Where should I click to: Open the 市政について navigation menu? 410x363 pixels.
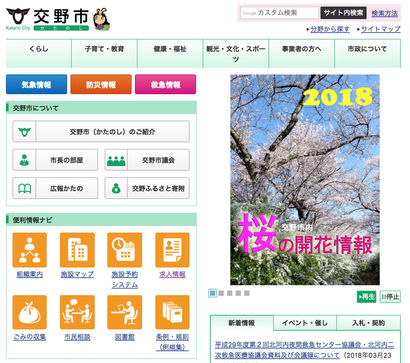[x=367, y=54]
